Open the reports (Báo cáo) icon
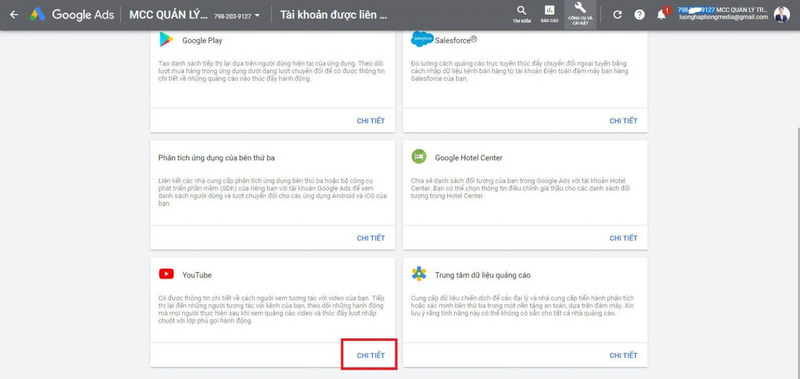This screenshot has height=379, width=800. 549,15
